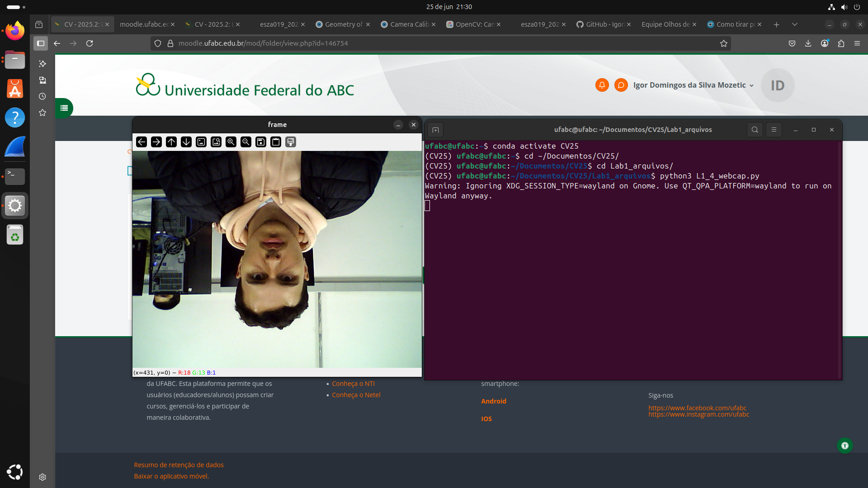Reload the Moodle page
Screen dimensions: 868x488
90,43
